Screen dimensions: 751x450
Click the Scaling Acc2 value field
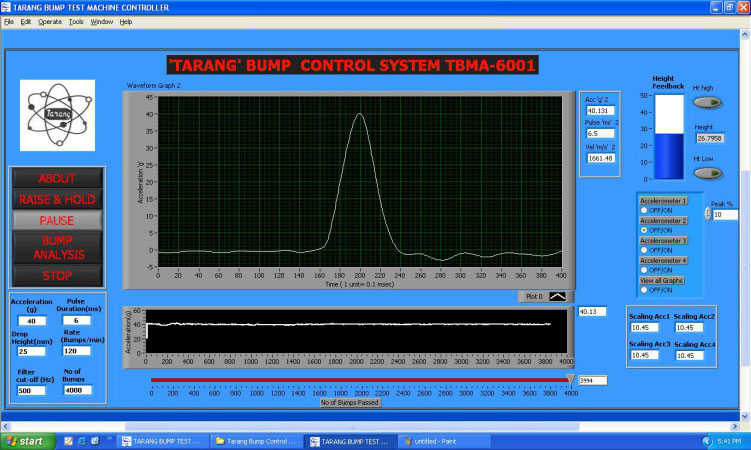coord(689,327)
